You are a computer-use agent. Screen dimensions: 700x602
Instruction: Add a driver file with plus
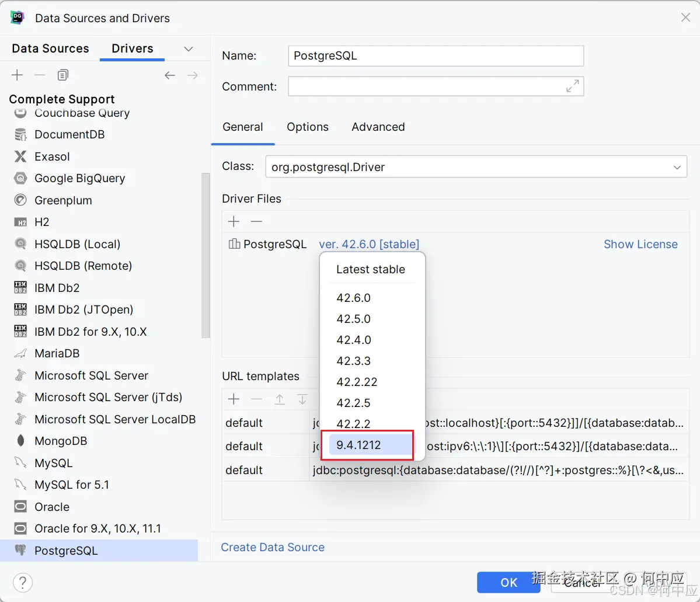[234, 221]
